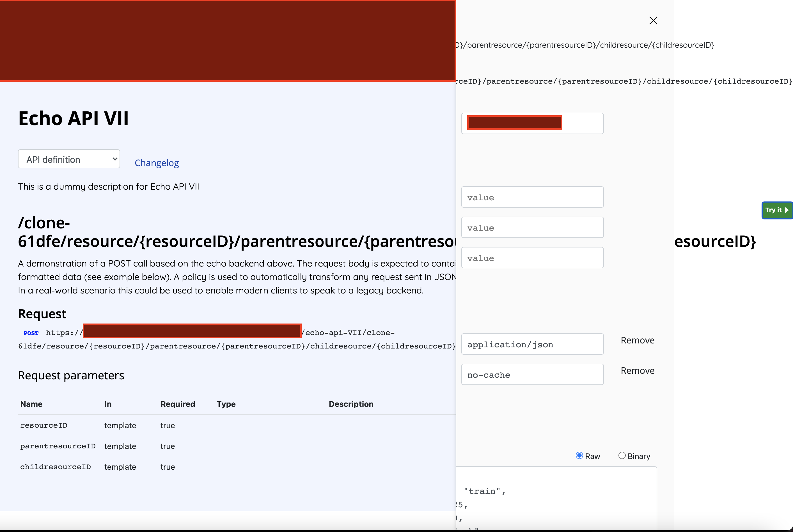The width and height of the screenshot is (793, 532).
Task: Click the Request section heading
Action: tap(42, 314)
